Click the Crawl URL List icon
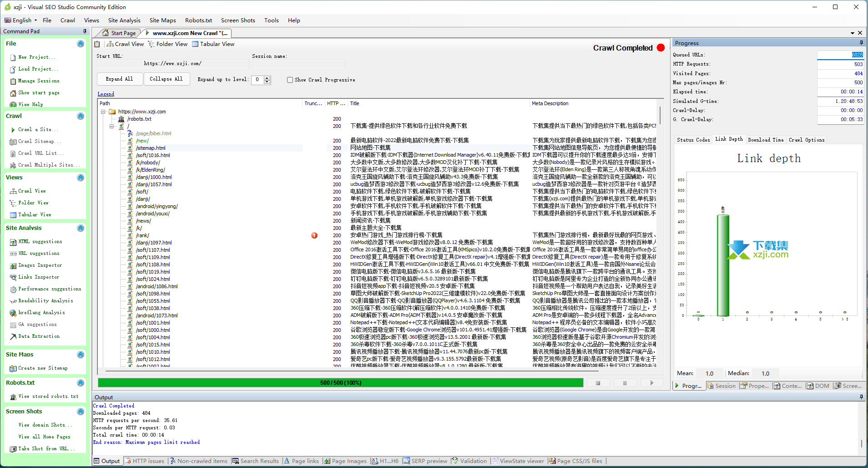The height and width of the screenshot is (468, 868). 13,153
